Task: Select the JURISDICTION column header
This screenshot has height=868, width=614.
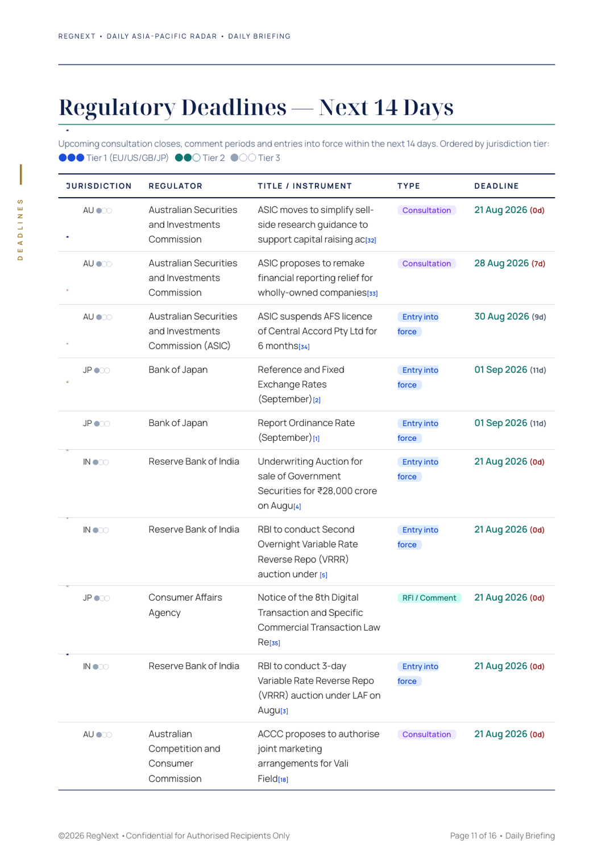Action: point(99,186)
